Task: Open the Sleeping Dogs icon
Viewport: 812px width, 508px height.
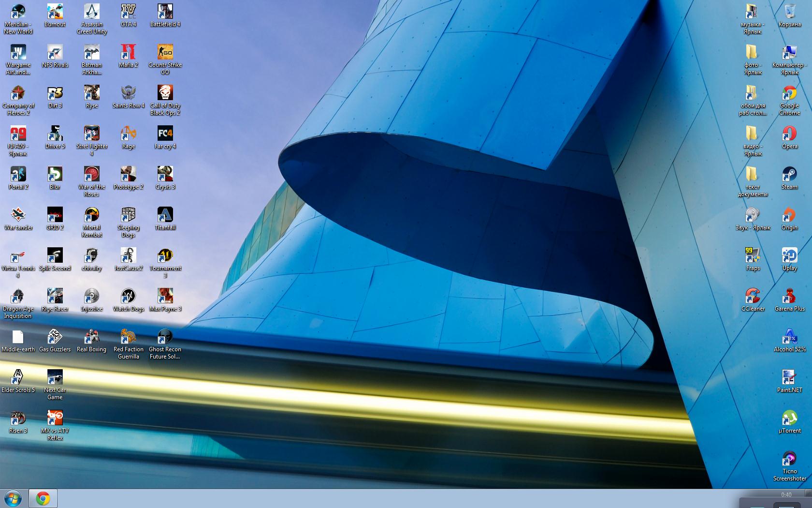Action: [x=129, y=222]
